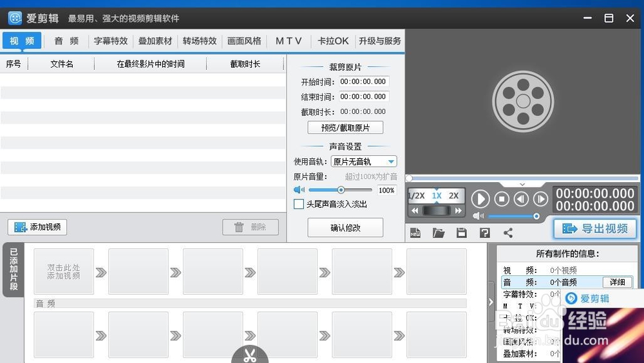This screenshot has width=644, height=363.
Task: Select the 已添加片段 side tab
Action: click(x=14, y=270)
